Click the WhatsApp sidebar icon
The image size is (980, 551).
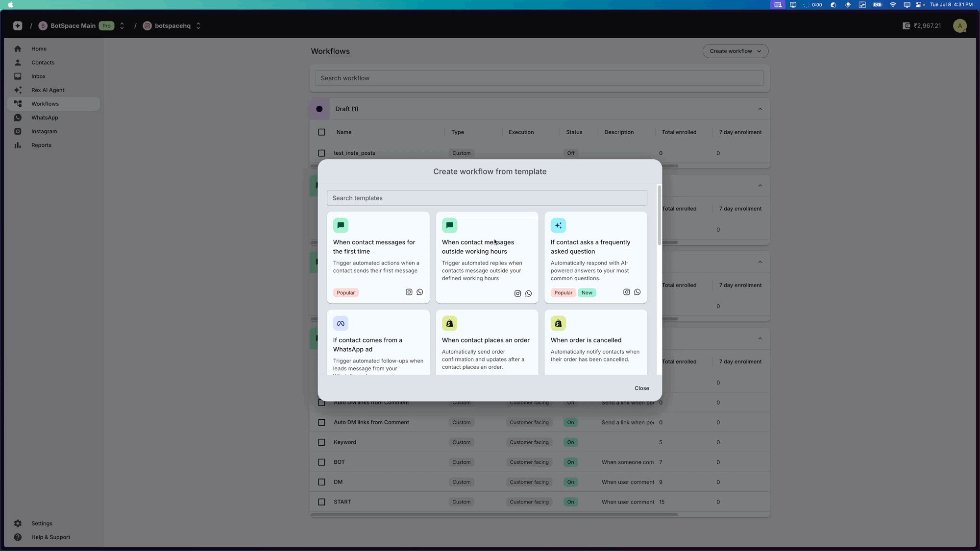[18, 118]
